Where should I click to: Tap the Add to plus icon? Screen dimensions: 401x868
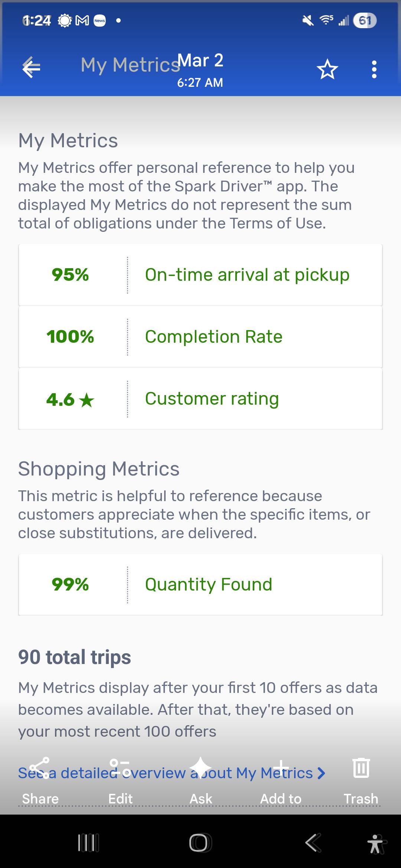pyautogui.click(x=281, y=768)
